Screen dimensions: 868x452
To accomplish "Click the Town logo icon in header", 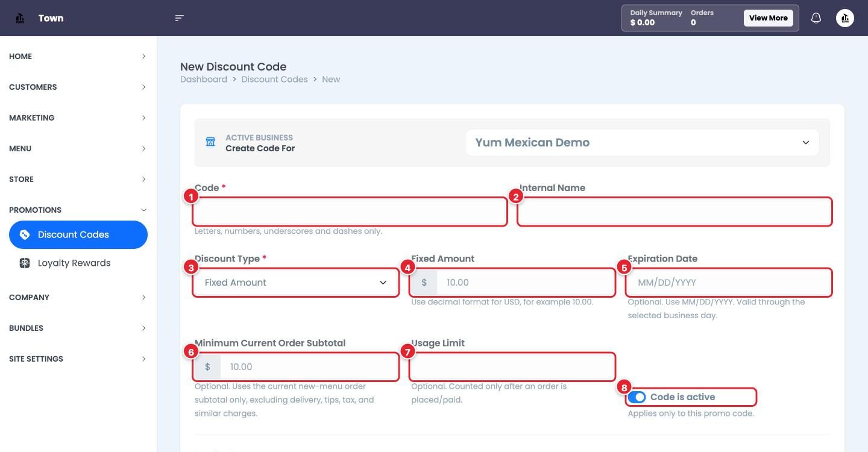I will click(x=20, y=18).
